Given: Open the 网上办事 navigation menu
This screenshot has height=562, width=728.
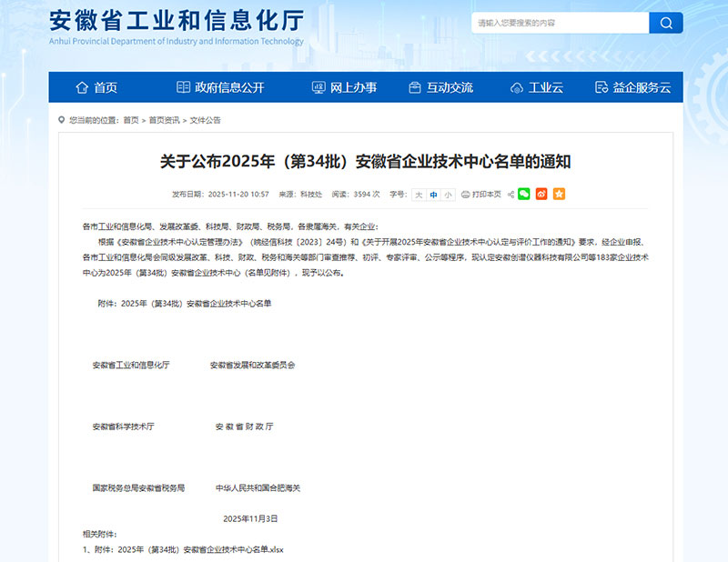Looking at the screenshot, I should [344, 87].
